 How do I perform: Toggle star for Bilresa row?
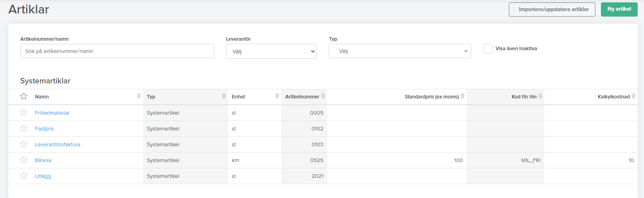pyautogui.click(x=24, y=160)
